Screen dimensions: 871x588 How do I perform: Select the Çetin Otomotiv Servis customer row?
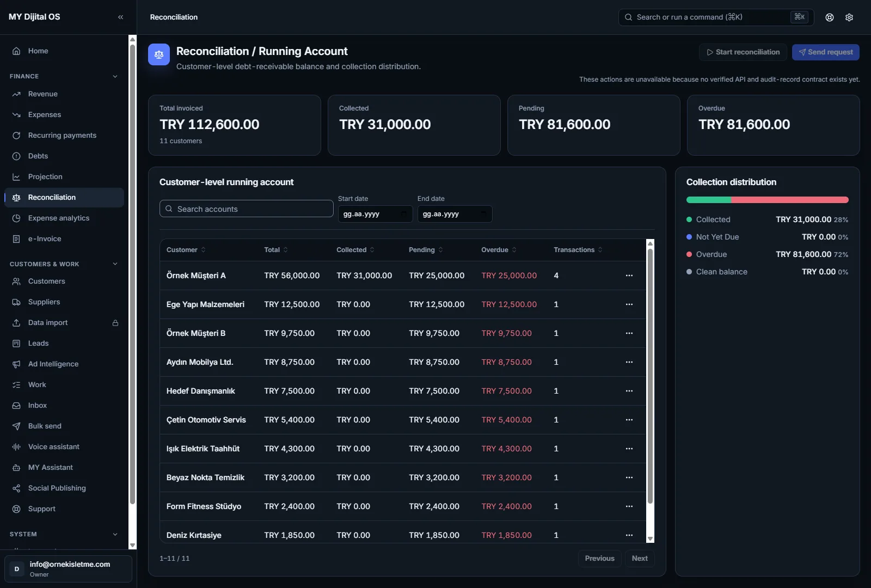[x=403, y=420]
